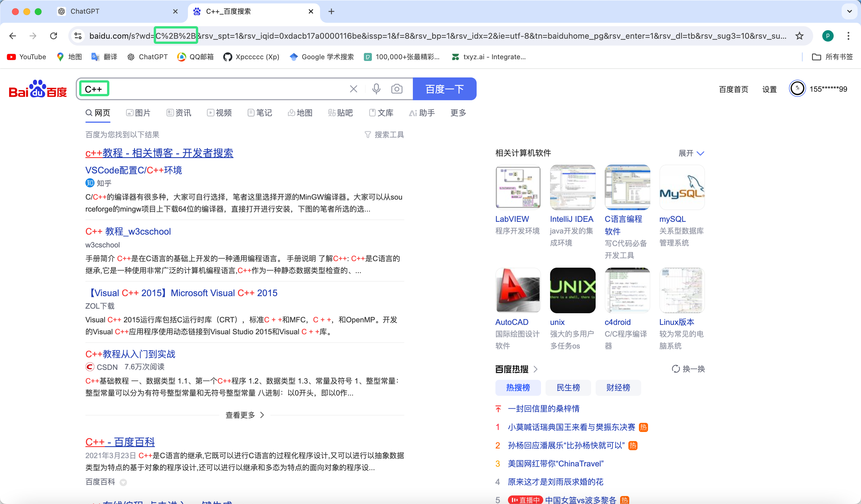
Task: Select the 热搜榜 tab
Action: coord(518,388)
